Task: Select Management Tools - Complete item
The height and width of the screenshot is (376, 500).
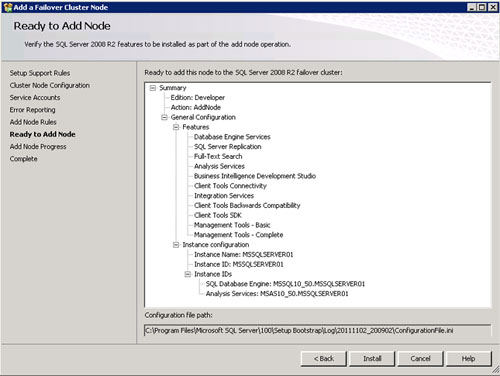Action: 239,235
